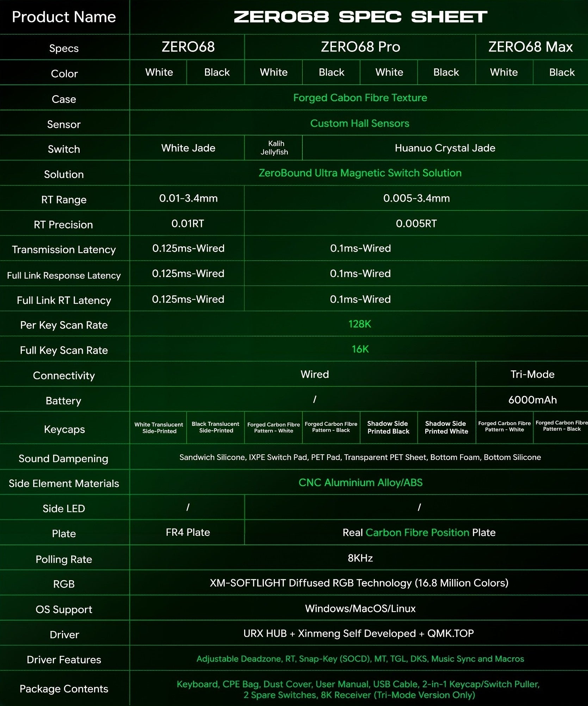Select the Keyboard, CPE Bag contents text
The height and width of the screenshot is (706, 588).
(358, 689)
